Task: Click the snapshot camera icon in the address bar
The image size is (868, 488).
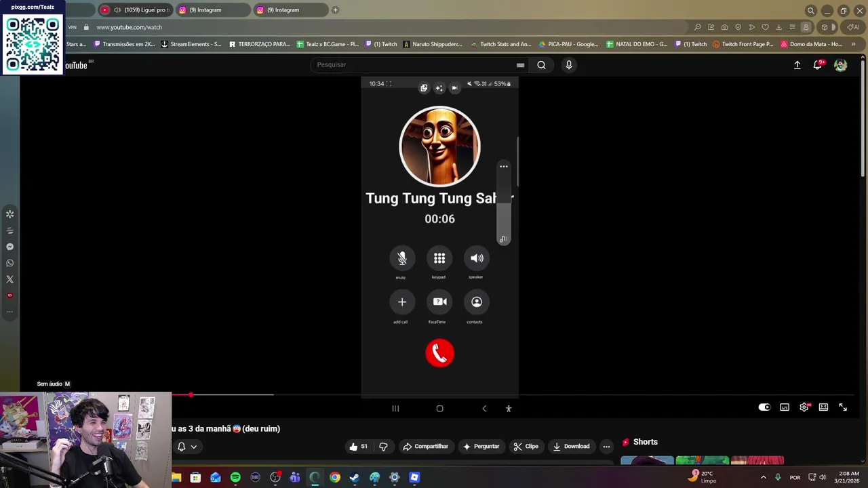Action: [725, 27]
